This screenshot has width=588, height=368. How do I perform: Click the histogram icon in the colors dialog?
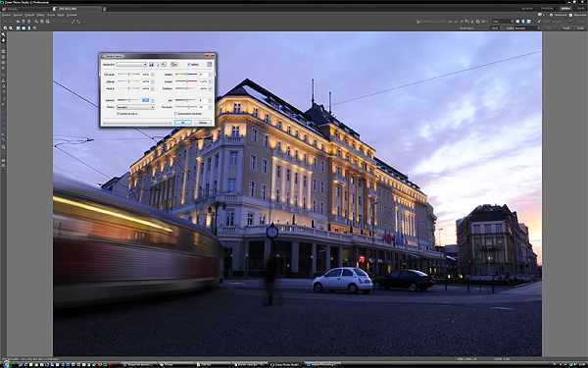[210, 65]
